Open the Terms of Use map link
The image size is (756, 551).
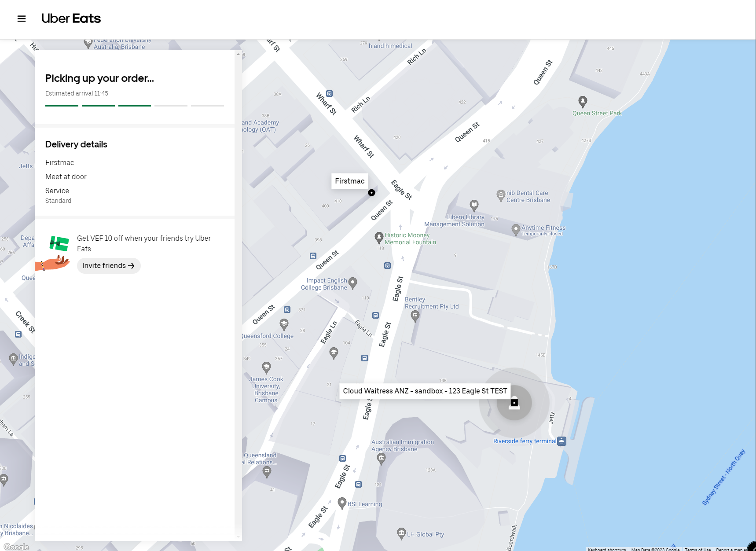point(697,549)
